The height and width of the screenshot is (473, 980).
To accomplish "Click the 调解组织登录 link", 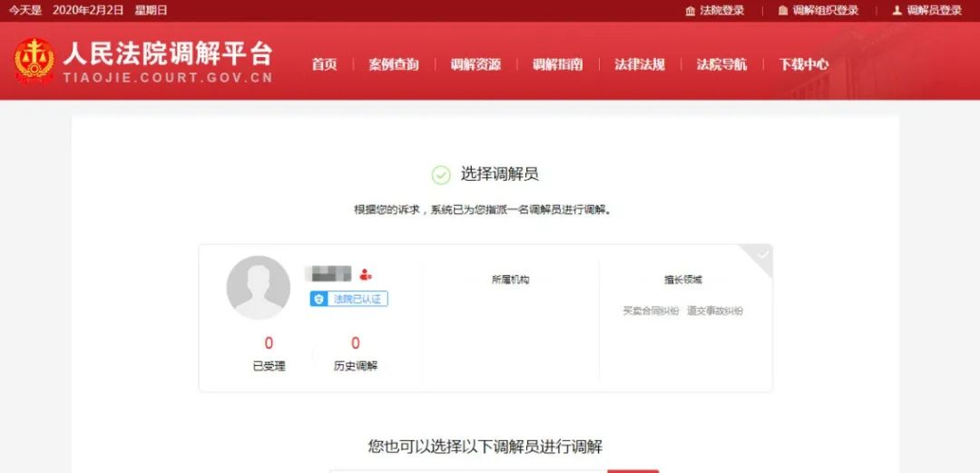I will [826, 11].
